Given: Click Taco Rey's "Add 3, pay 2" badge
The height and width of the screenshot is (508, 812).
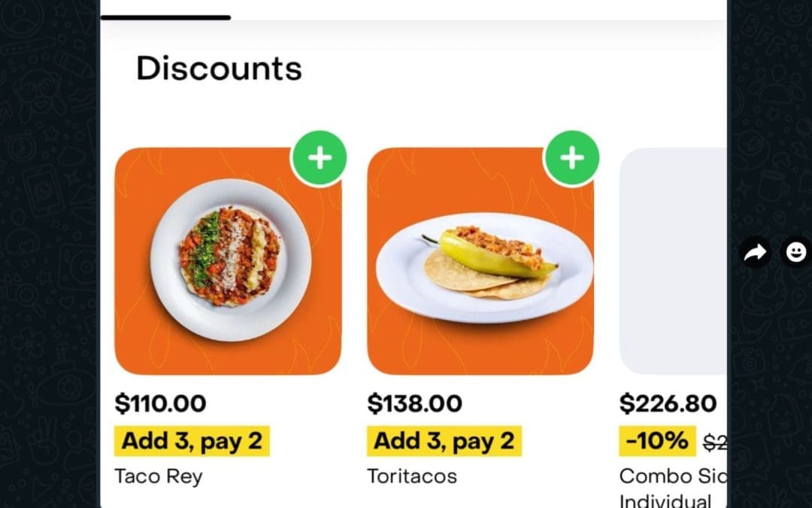Looking at the screenshot, I should (192, 441).
